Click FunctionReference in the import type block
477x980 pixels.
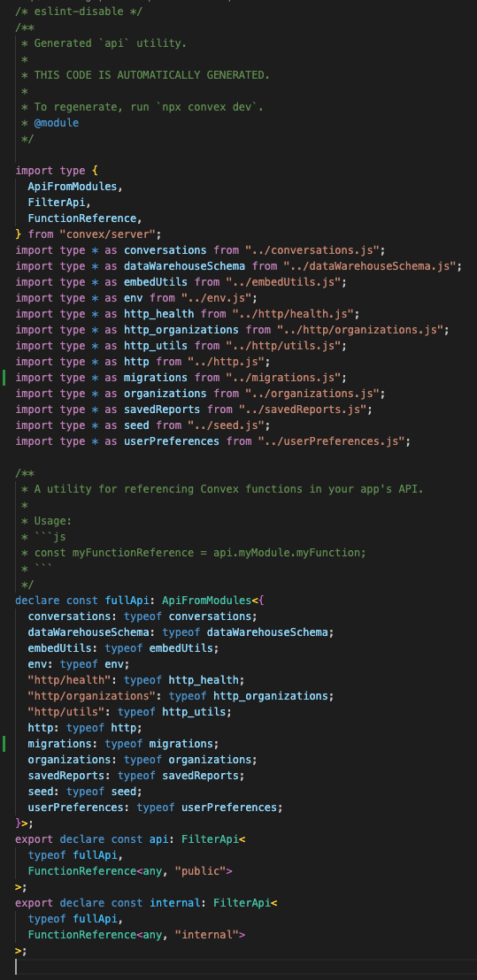point(82,218)
